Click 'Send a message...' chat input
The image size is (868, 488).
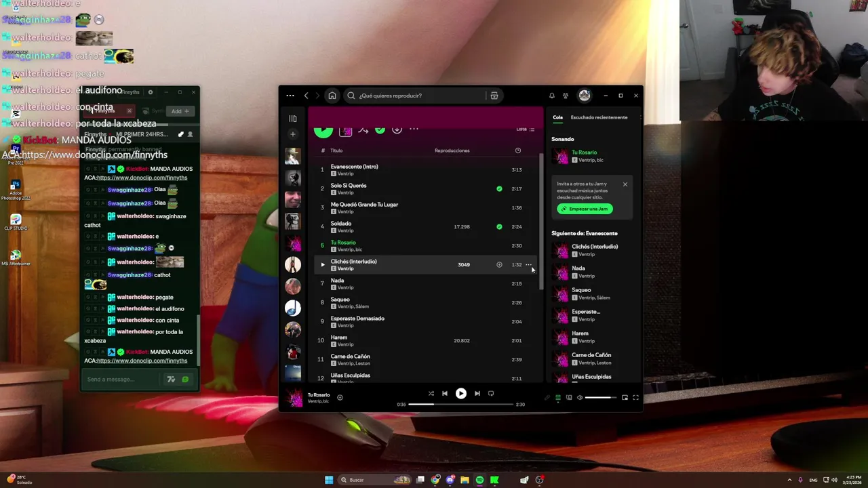tap(122, 380)
